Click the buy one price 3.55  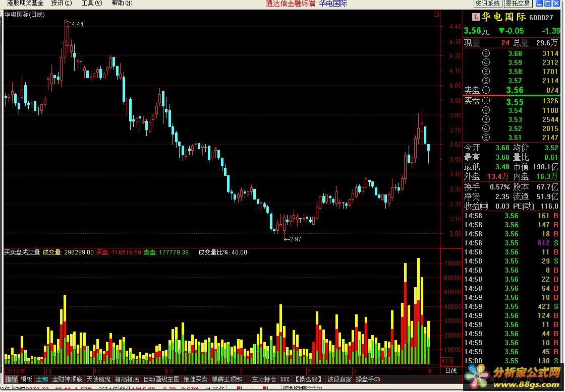(515, 102)
